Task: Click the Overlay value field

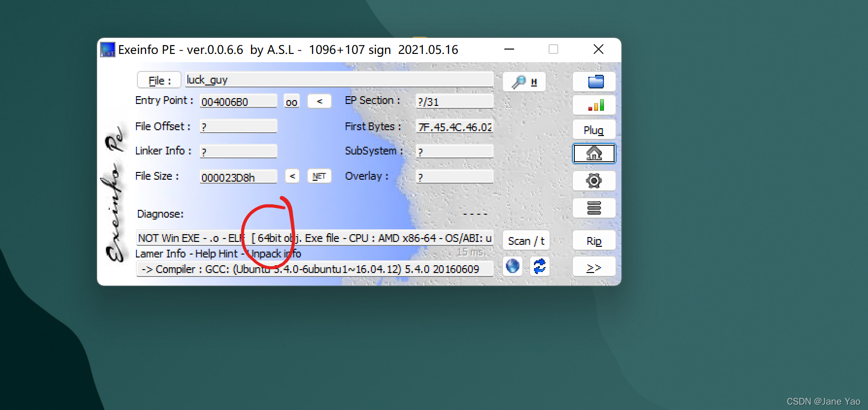Action: (454, 177)
